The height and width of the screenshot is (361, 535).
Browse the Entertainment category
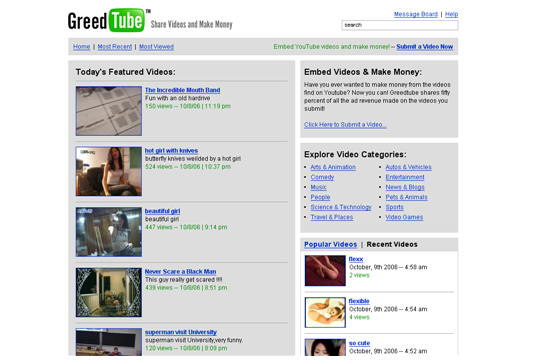[x=405, y=177]
